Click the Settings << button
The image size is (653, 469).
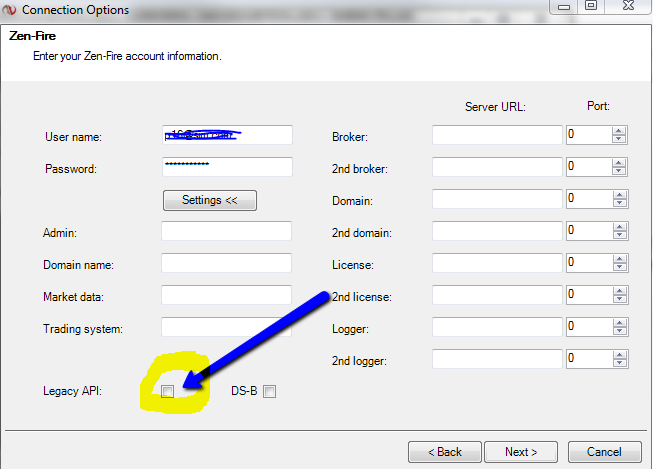pos(210,200)
